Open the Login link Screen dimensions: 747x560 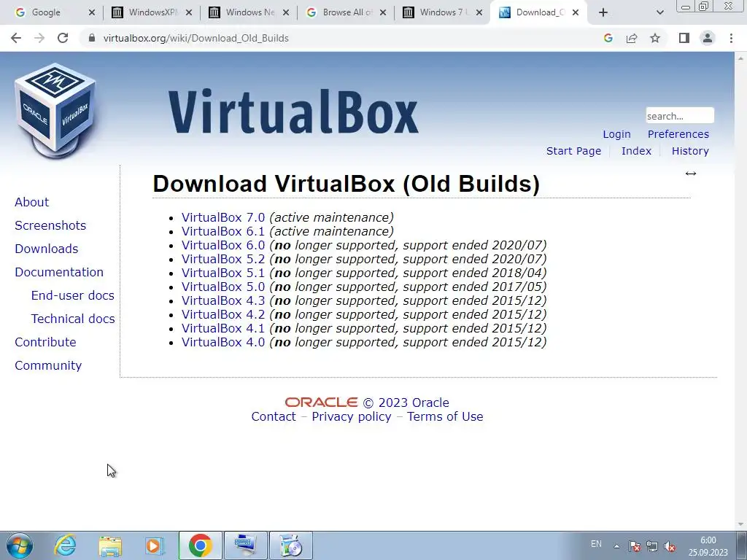tap(616, 134)
